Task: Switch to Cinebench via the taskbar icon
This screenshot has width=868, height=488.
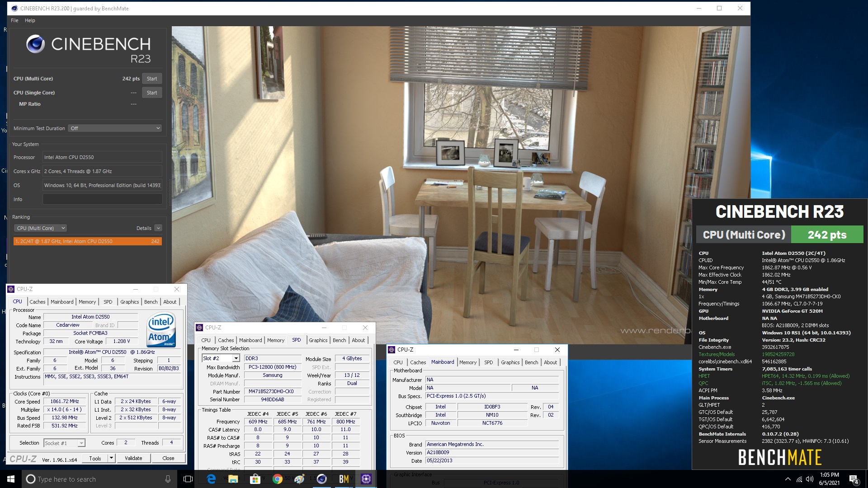Action: (322, 479)
